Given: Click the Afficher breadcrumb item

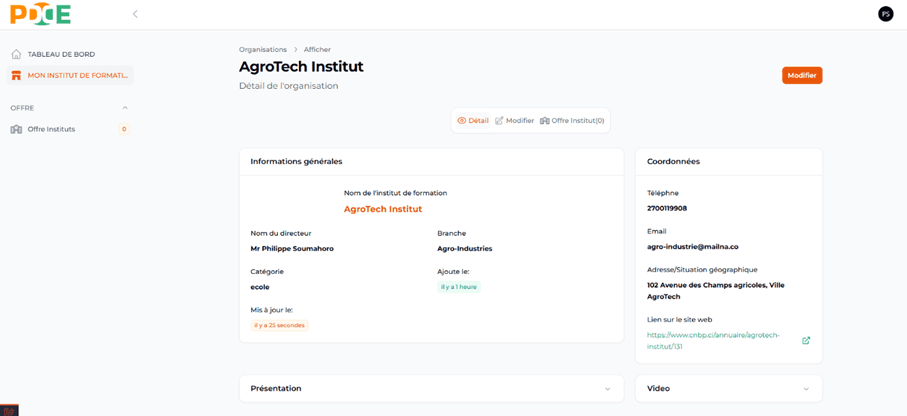Looking at the screenshot, I should pos(317,49).
